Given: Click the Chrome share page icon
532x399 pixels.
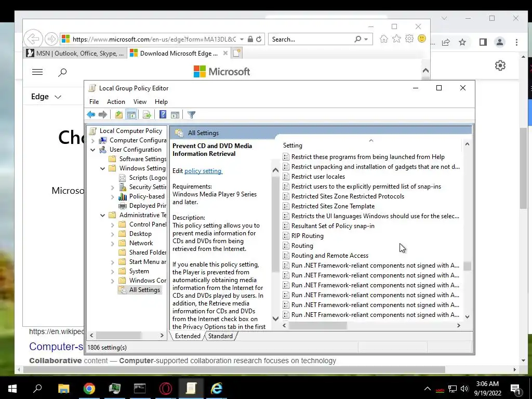Looking at the screenshot, I should click(x=446, y=42).
